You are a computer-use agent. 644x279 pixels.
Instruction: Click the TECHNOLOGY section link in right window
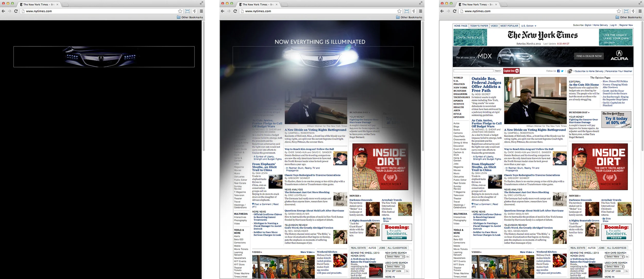pyautogui.click(x=462, y=97)
